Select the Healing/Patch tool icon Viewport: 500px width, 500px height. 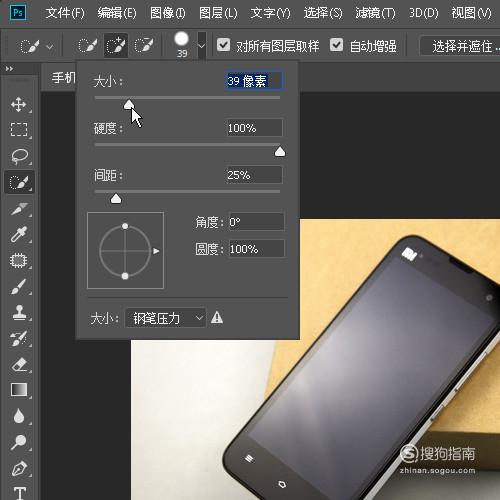coord(19,260)
